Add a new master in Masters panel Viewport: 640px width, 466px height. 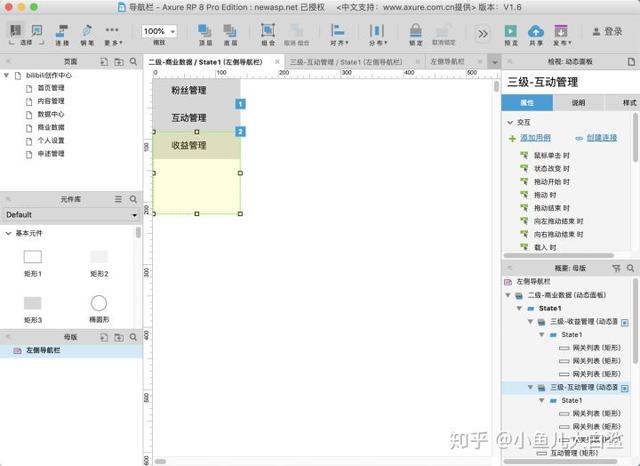coord(104,337)
